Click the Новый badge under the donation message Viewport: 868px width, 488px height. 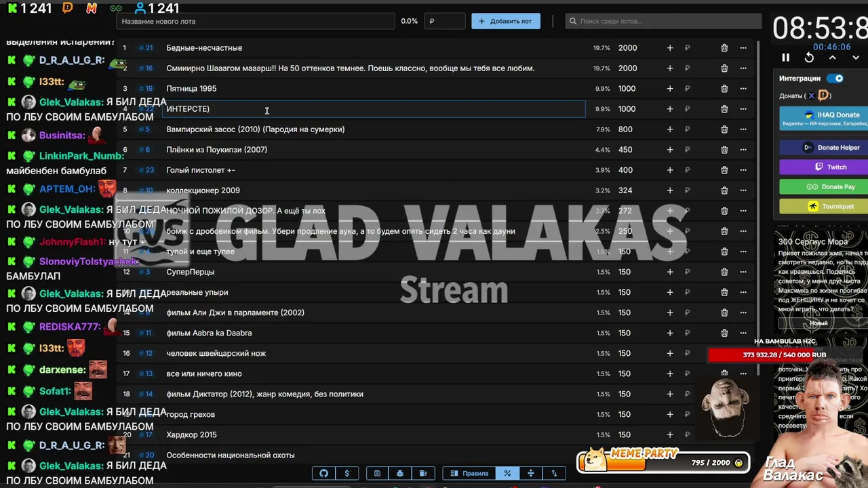point(818,323)
